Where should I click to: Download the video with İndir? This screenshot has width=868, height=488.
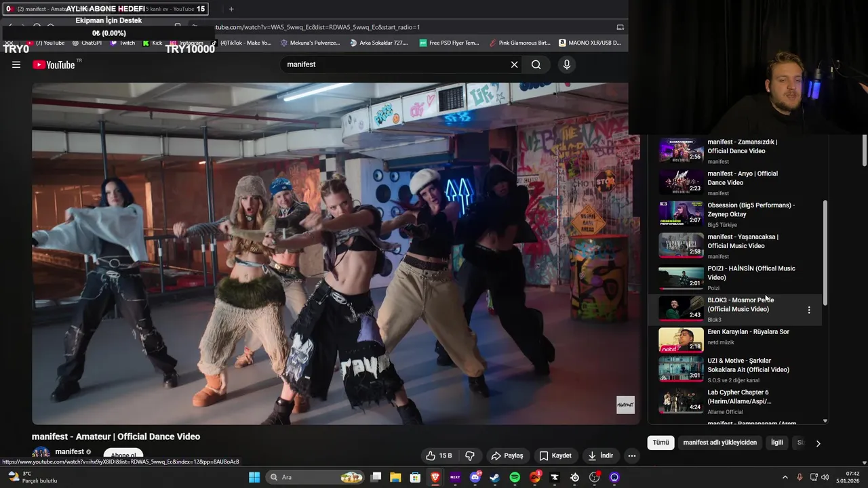tap(601, 455)
